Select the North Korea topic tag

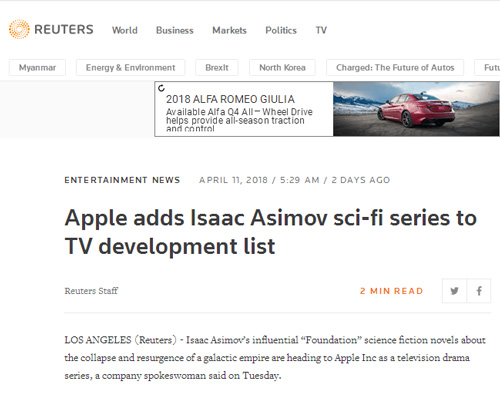pyautogui.click(x=282, y=68)
